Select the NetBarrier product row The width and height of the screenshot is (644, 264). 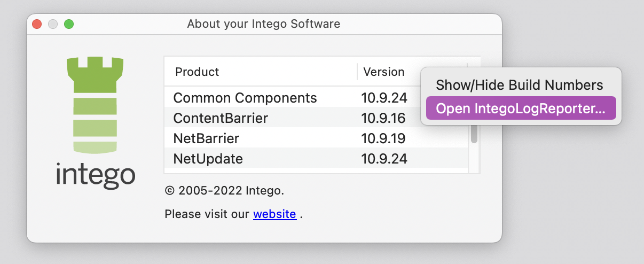pyautogui.click(x=316, y=138)
